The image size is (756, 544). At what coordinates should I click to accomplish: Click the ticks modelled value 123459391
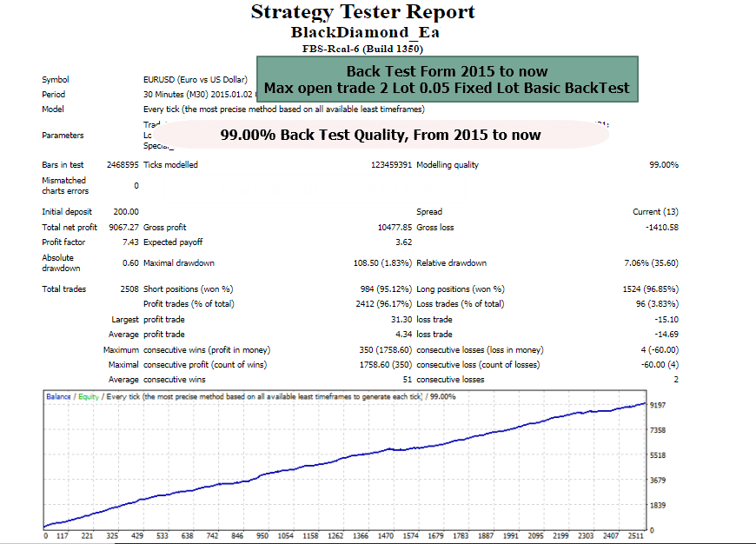[391, 165]
